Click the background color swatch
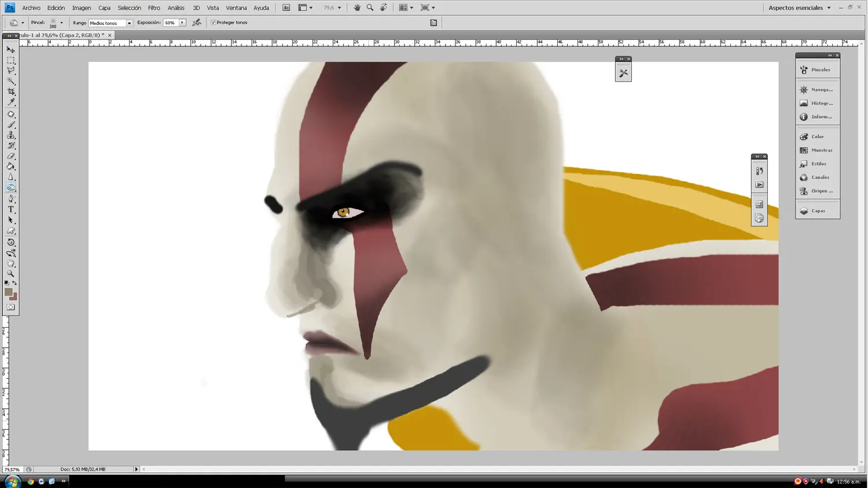Screen dimensions: 868x488 14,298
